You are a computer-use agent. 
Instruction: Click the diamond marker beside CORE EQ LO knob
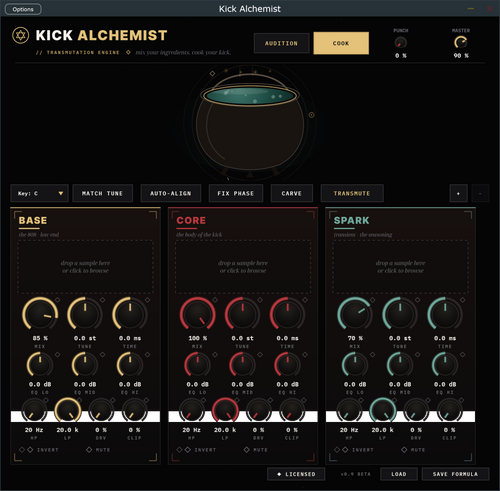(x=215, y=355)
